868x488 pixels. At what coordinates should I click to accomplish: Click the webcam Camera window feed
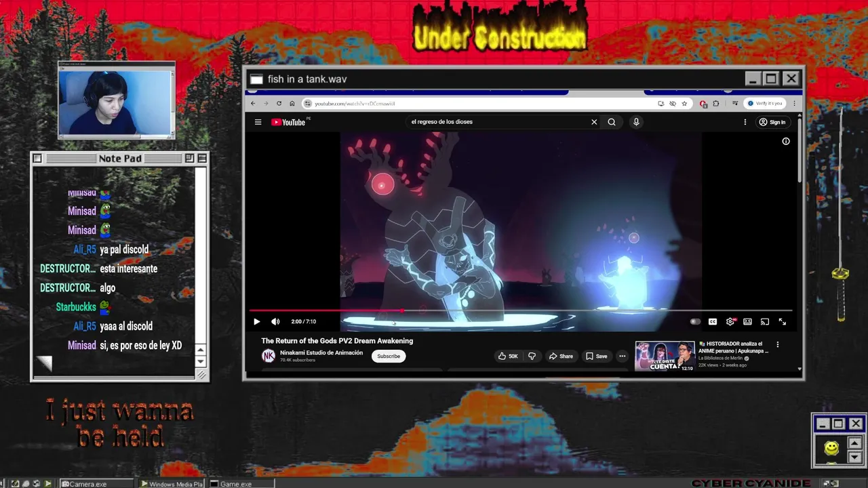116,102
